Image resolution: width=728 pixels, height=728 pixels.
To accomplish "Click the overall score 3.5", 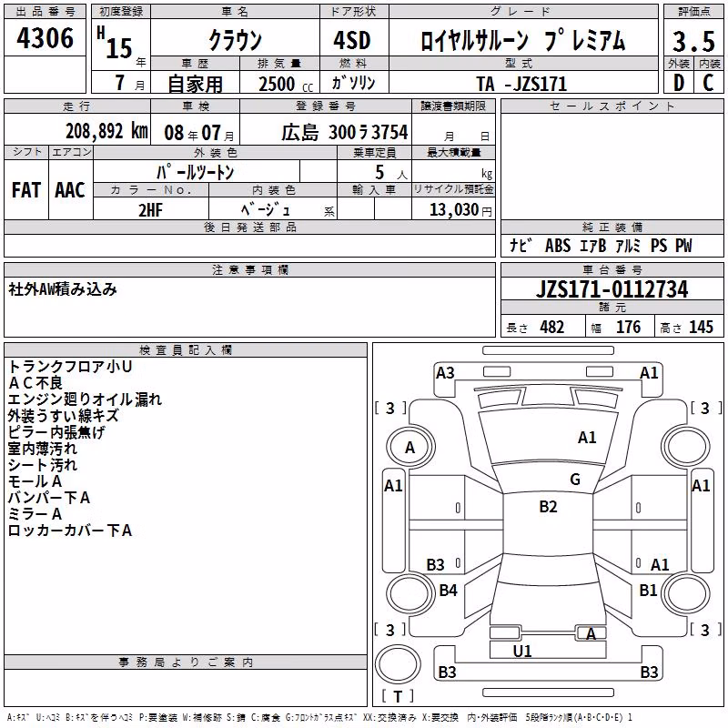I will pos(693,41).
